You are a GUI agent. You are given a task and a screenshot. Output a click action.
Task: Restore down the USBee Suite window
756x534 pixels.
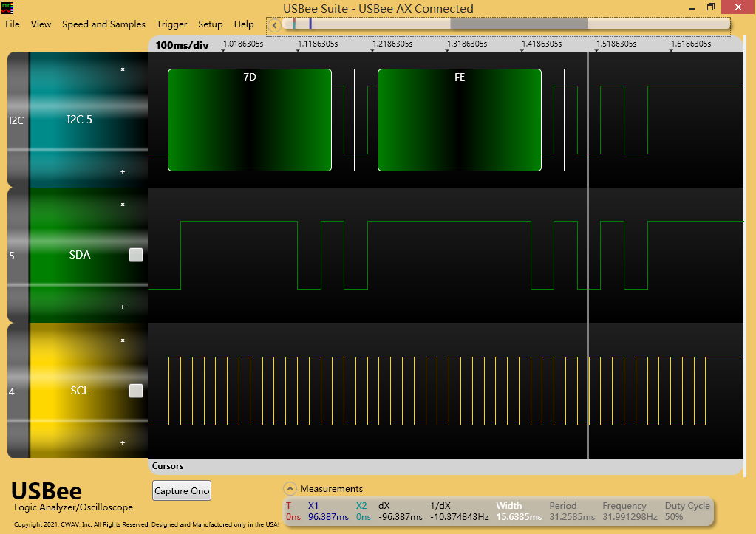pyautogui.click(x=711, y=7)
